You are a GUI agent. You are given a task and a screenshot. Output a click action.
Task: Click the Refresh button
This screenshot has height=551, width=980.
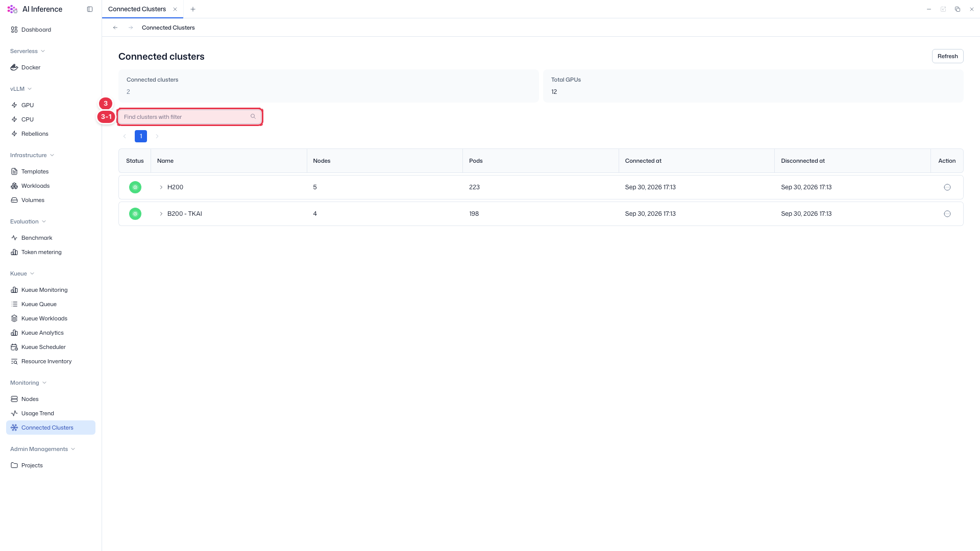(x=947, y=56)
